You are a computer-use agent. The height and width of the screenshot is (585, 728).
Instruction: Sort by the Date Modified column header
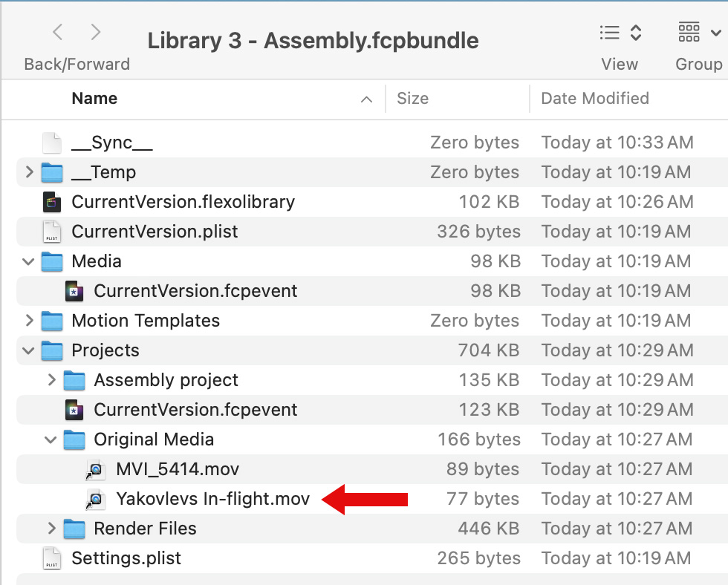[x=594, y=99]
